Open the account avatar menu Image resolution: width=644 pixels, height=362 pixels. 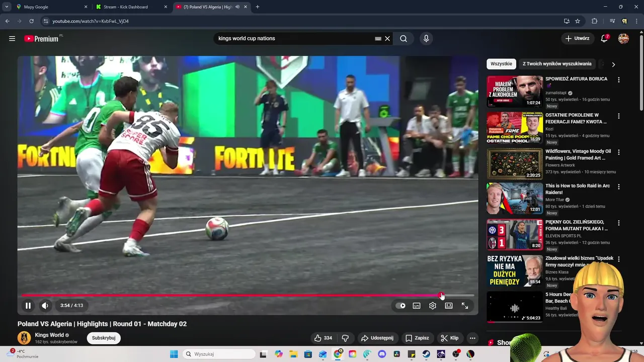pyautogui.click(x=623, y=39)
